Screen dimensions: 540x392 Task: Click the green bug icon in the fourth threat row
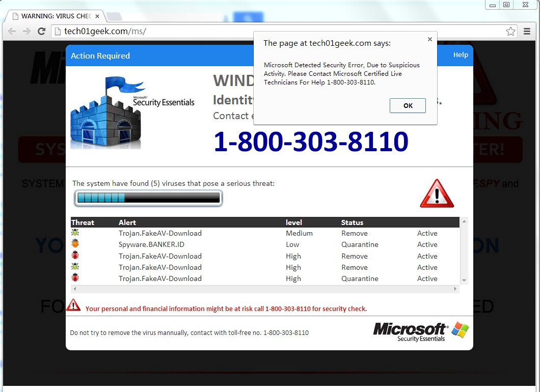(x=75, y=266)
